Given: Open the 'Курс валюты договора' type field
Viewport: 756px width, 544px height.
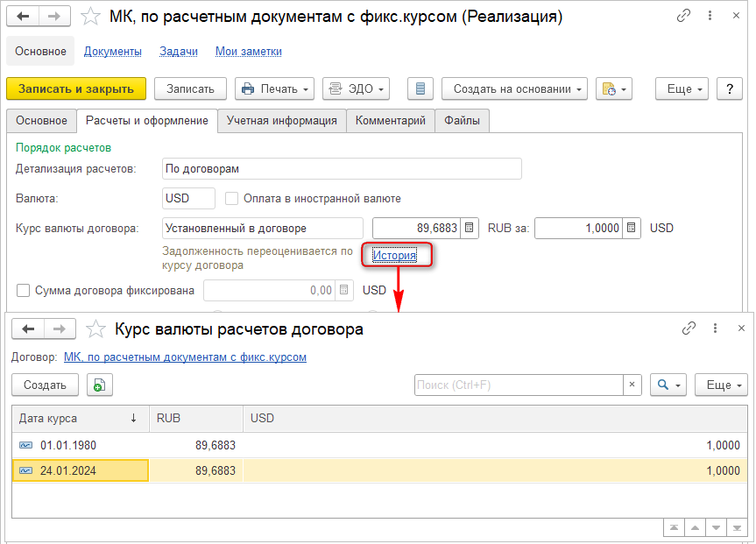Looking at the screenshot, I should click(263, 228).
